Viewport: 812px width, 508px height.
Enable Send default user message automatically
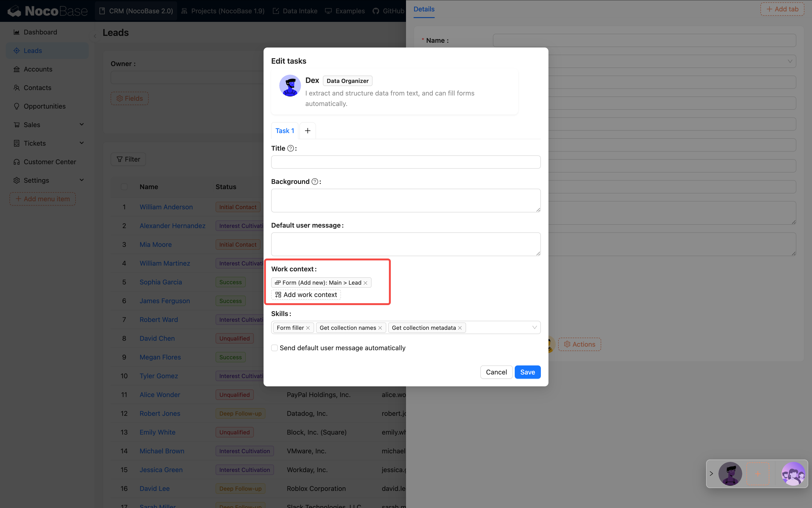pos(274,348)
